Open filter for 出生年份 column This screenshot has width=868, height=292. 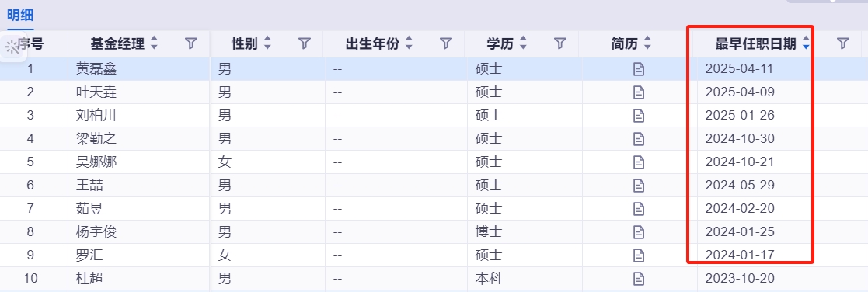(446, 43)
